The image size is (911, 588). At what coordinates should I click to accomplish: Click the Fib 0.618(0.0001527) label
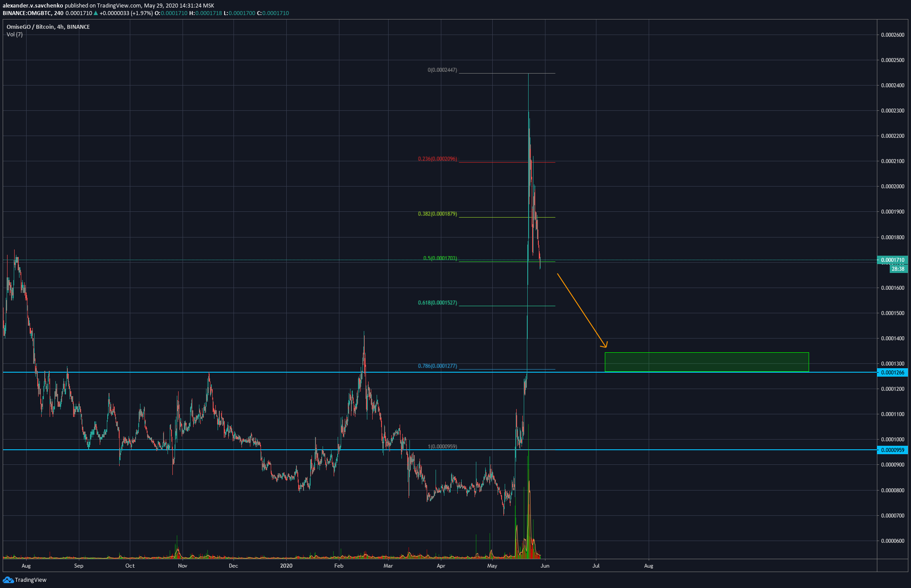[x=437, y=303]
